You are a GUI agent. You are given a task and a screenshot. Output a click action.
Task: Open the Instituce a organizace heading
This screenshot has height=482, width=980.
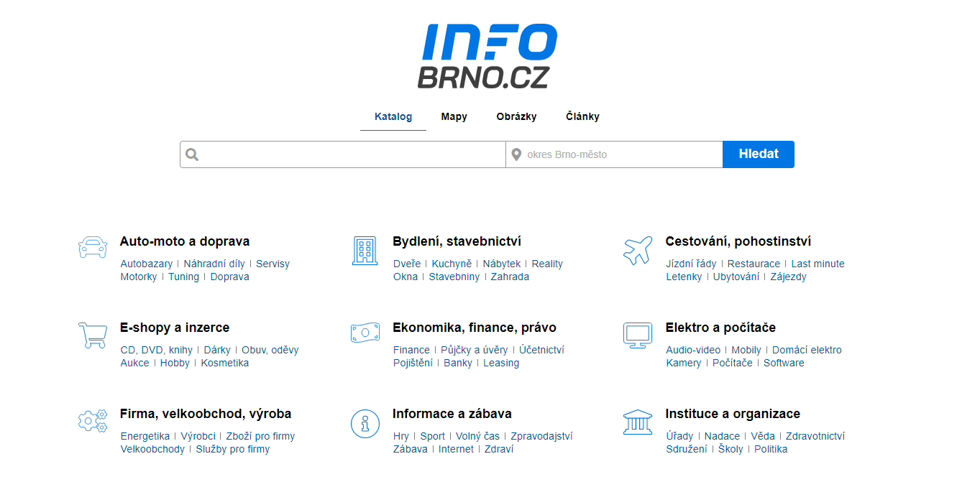733,414
